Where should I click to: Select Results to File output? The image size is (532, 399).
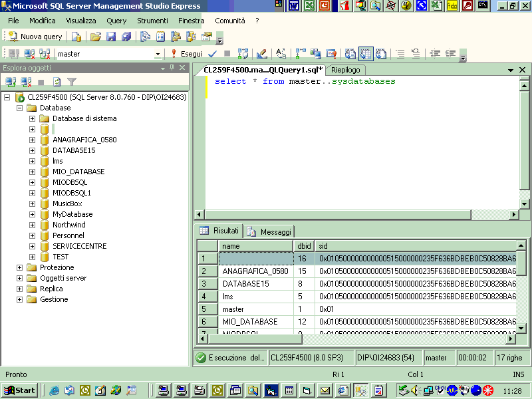pyautogui.click(x=381, y=54)
